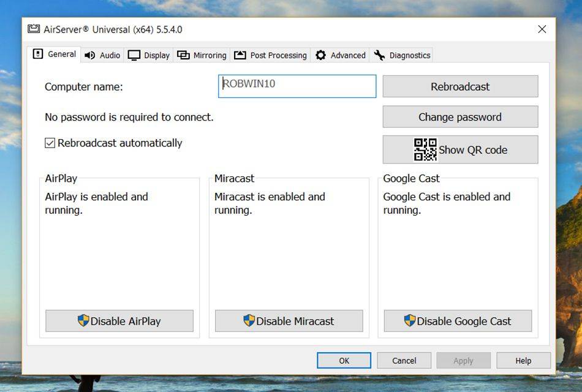Image resolution: width=582 pixels, height=392 pixels.
Task: Go to the Post Processing tab
Action: [270, 55]
